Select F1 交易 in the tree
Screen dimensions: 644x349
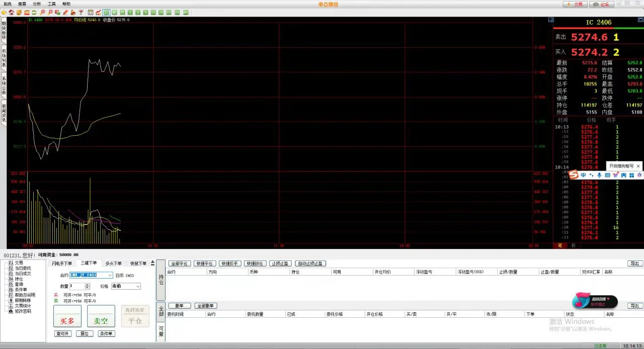pyautogui.click(x=16, y=263)
